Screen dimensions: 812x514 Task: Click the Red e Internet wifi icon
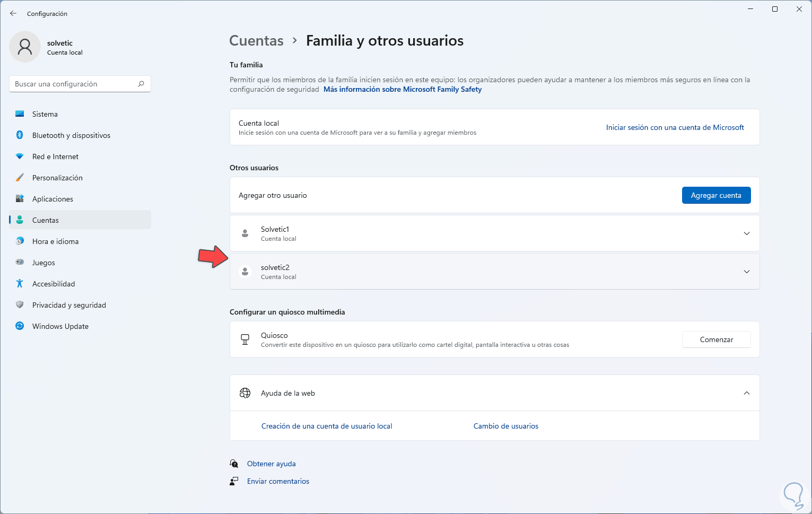(x=20, y=156)
